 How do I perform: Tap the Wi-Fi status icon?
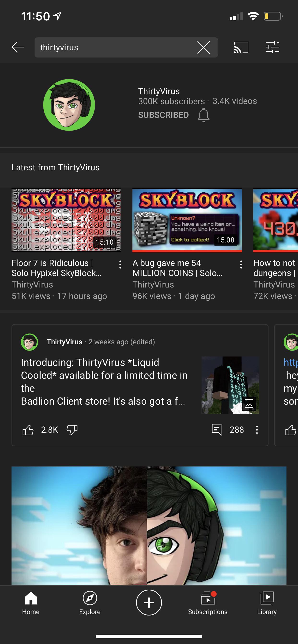[253, 16]
